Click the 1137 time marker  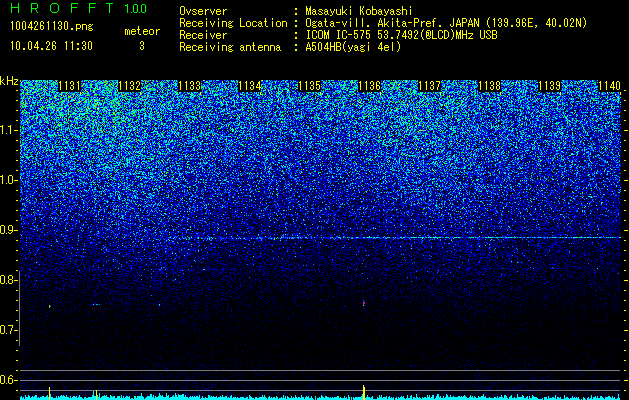pos(429,86)
